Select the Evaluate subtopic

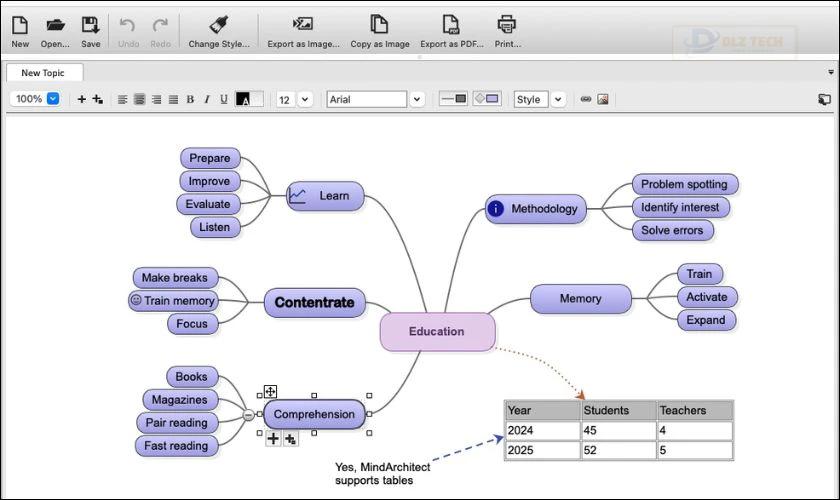coord(208,204)
